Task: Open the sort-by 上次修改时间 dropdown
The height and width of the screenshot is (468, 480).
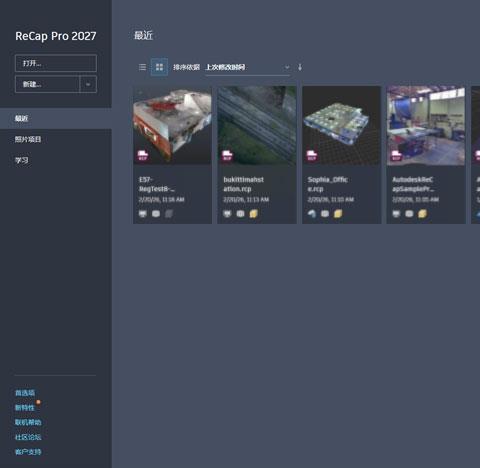Action: pyautogui.click(x=247, y=67)
